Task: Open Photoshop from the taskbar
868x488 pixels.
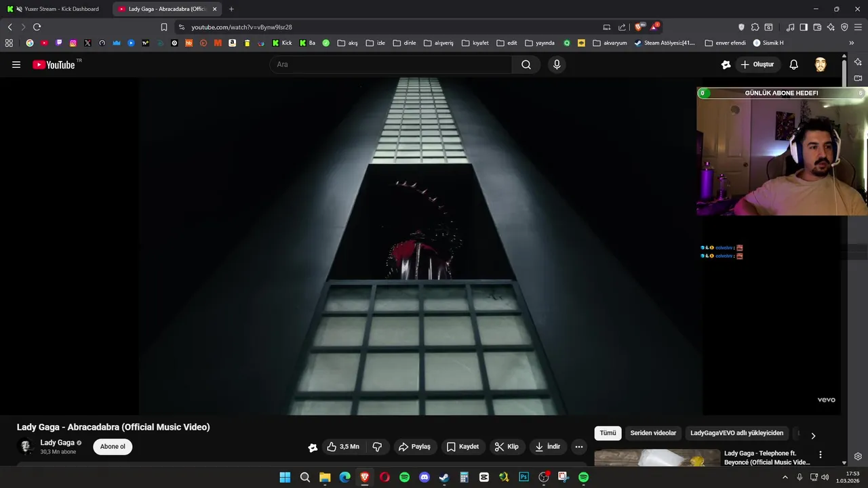Action: pos(524,477)
